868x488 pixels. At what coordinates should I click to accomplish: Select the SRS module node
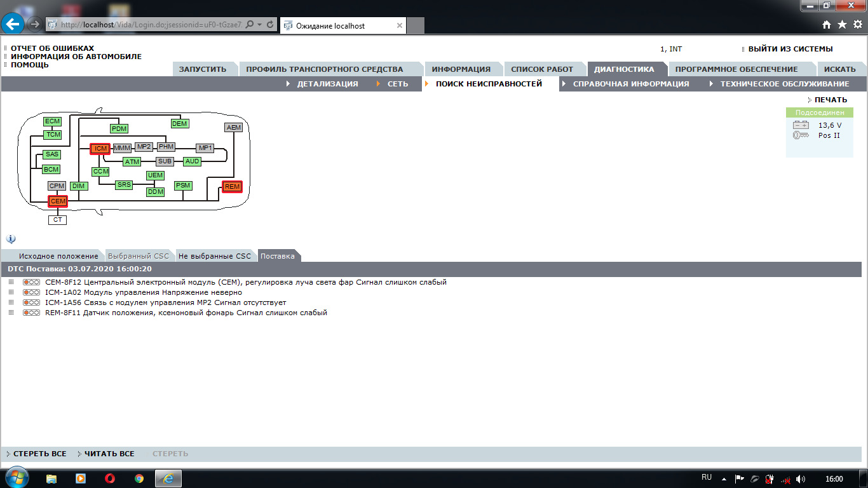click(124, 185)
